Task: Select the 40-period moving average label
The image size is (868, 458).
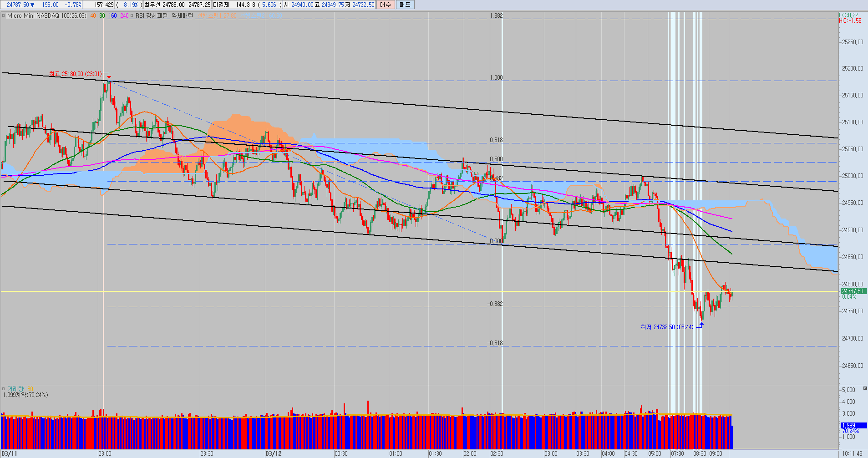Action: pos(92,15)
